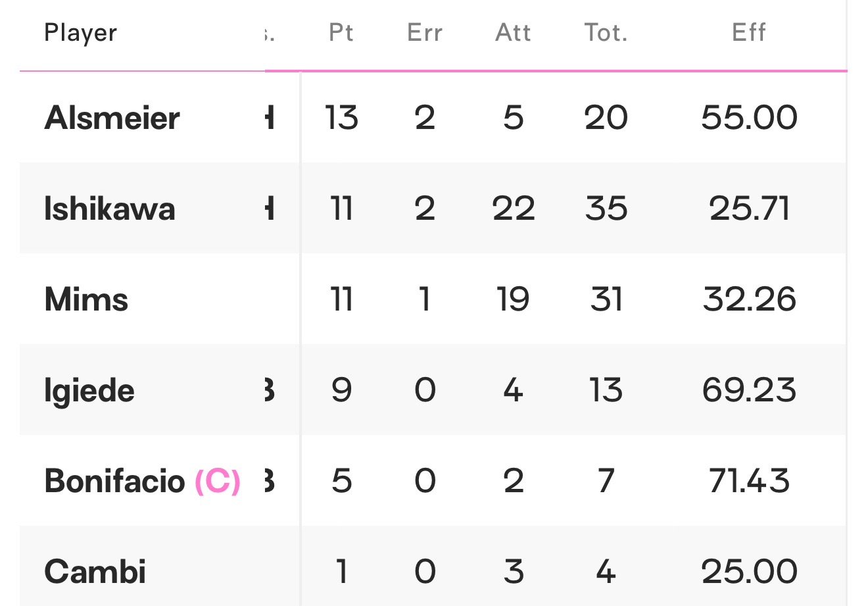Click the Tot. column header
This screenshot has width=868, height=606.
point(606,33)
